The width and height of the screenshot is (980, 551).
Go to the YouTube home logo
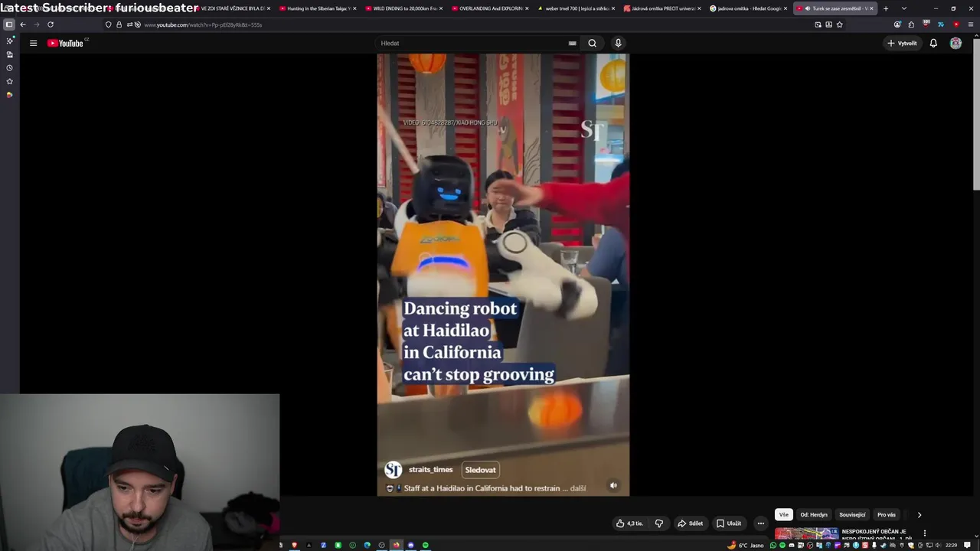[66, 43]
